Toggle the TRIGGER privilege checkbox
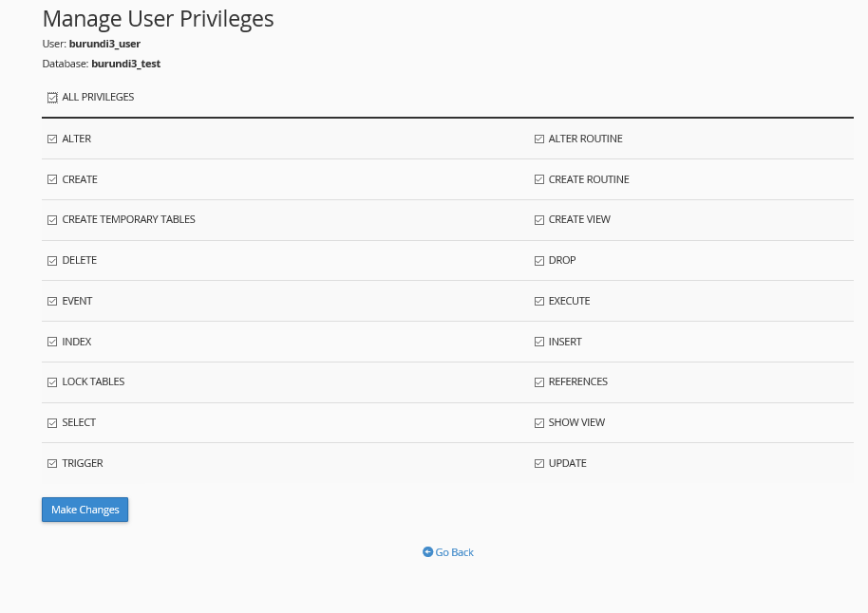The height and width of the screenshot is (613, 868). (52, 463)
